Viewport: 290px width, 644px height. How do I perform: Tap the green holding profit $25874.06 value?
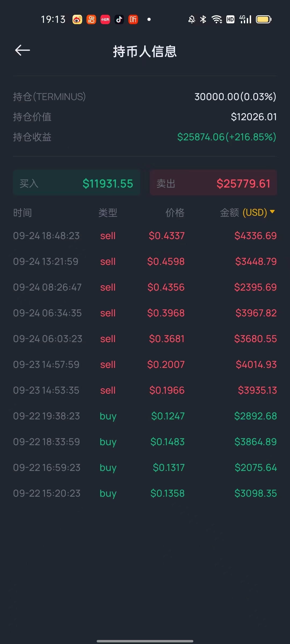coord(227,137)
